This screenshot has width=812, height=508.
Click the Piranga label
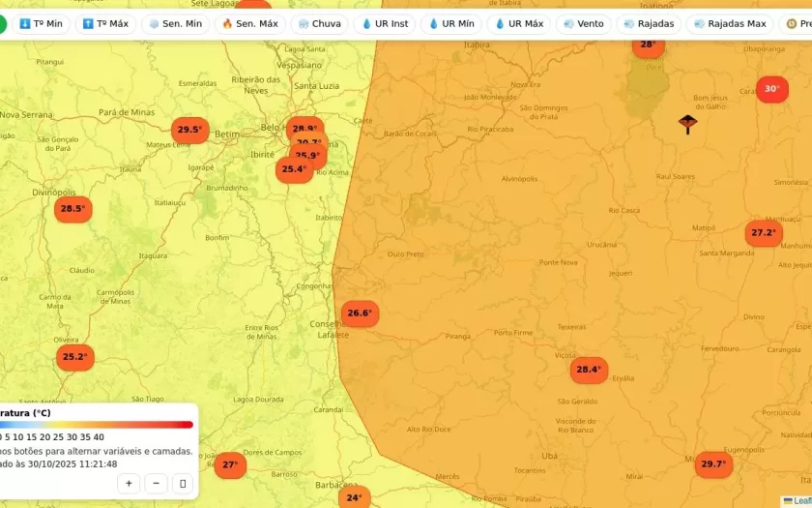pos(458,337)
